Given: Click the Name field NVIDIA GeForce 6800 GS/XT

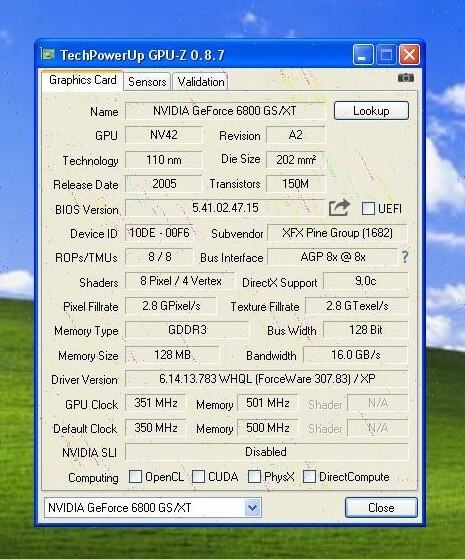Looking at the screenshot, I should 225,111.
